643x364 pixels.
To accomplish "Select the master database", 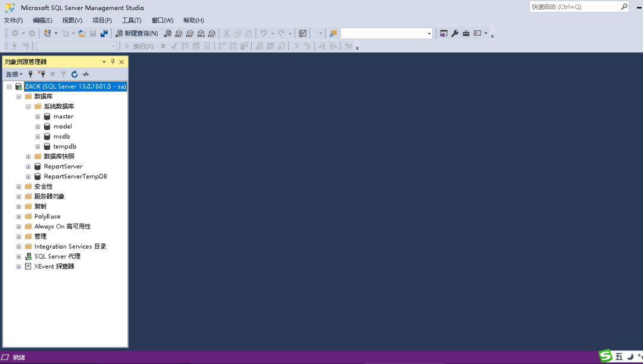I will pyautogui.click(x=63, y=117).
